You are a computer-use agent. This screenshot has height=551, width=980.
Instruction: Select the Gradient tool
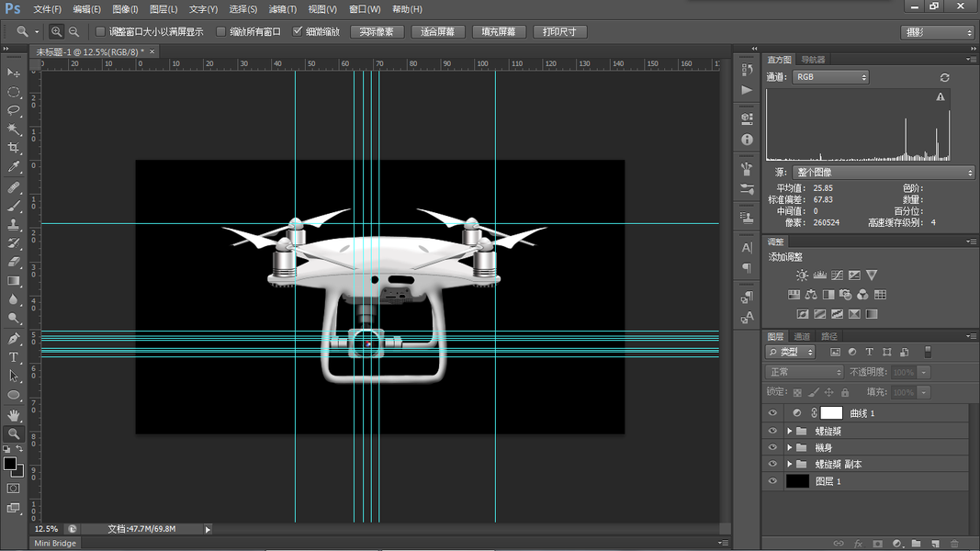click(x=13, y=281)
